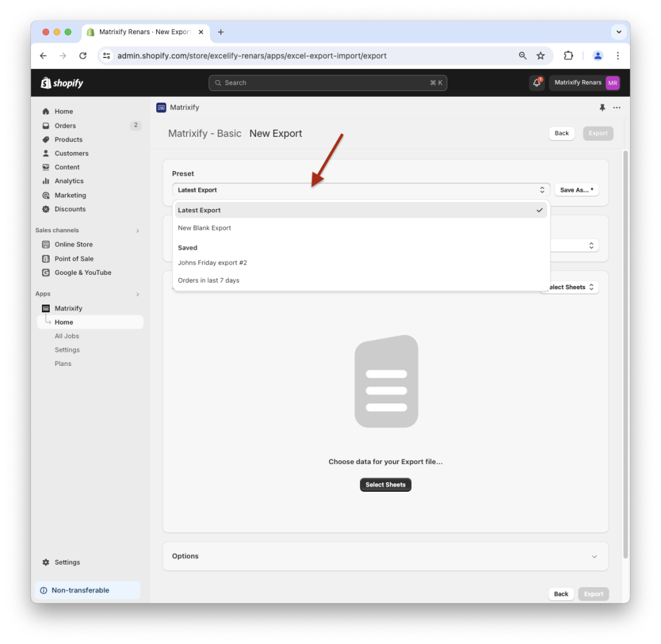661x644 pixels.
Task: Select the Johns Friday export #2 preset
Action: pos(212,263)
